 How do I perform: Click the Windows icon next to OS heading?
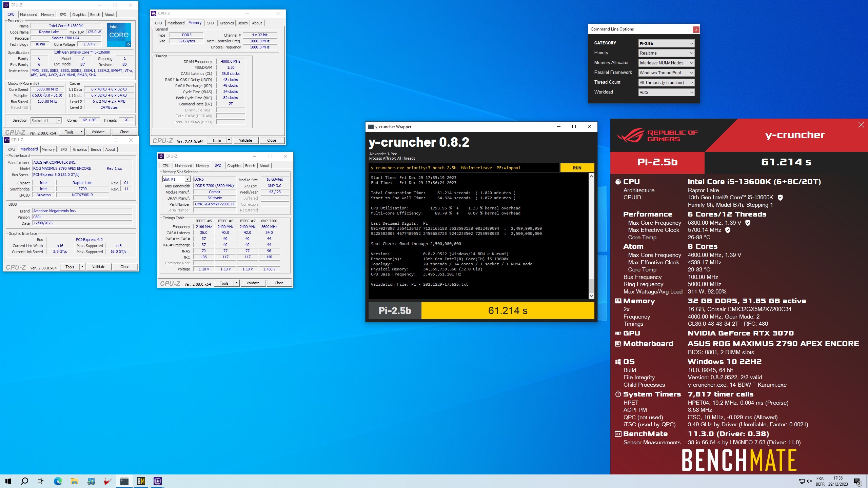[x=618, y=362]
